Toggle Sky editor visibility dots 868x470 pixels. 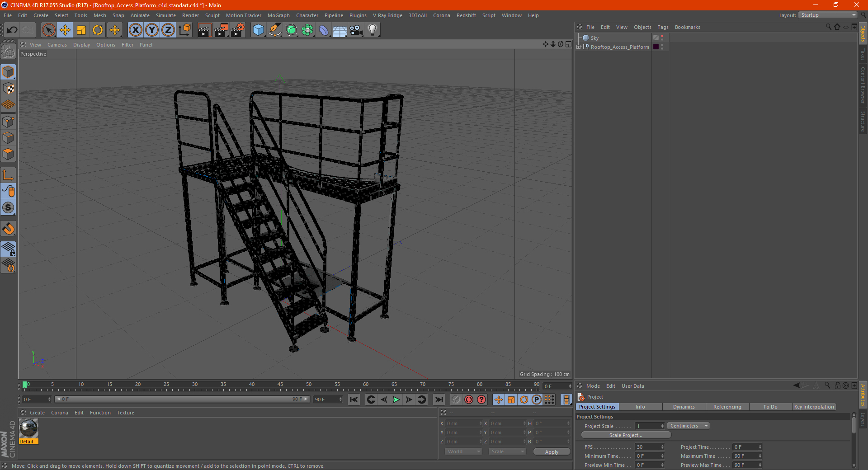662,38
